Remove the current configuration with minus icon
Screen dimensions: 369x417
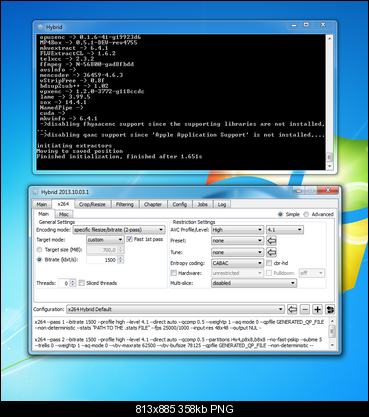click(305, 309)
